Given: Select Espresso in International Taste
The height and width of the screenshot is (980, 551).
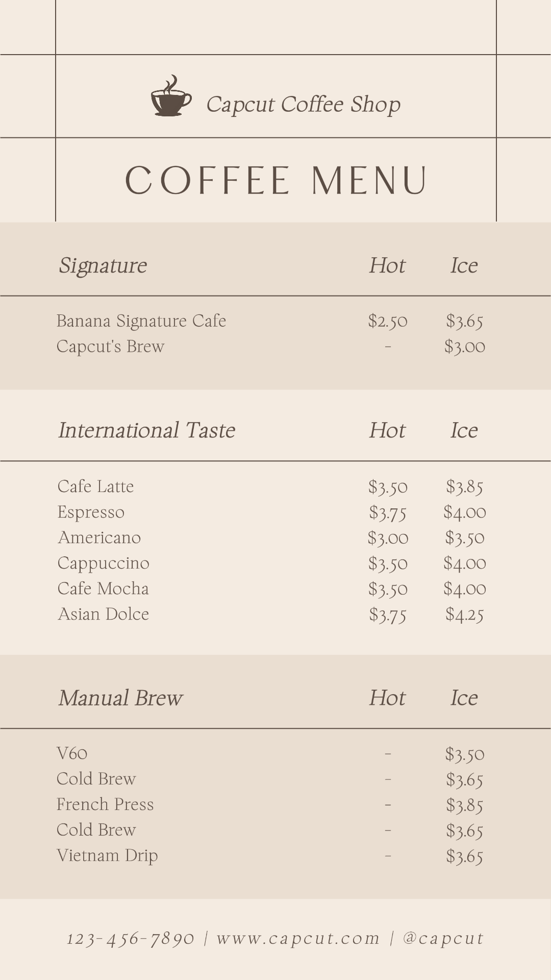Looking at the screenshot, I should tap(91, 512).
